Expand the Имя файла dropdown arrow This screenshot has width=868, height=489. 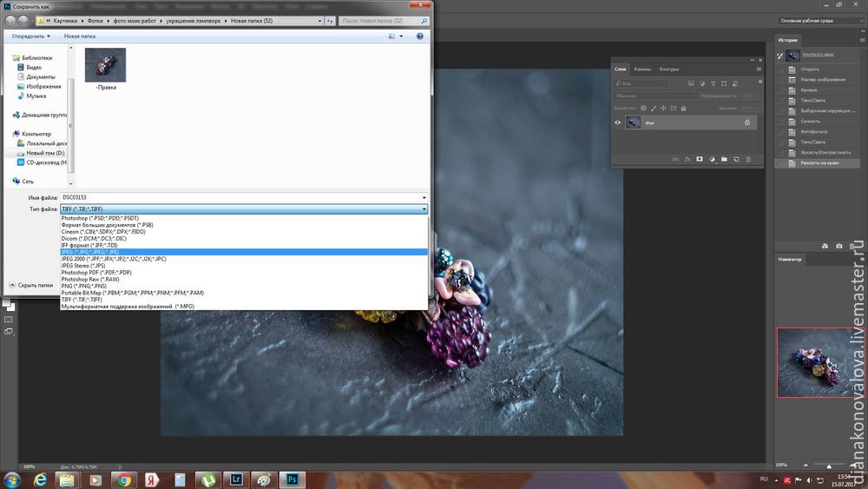(x=424, y=198)
